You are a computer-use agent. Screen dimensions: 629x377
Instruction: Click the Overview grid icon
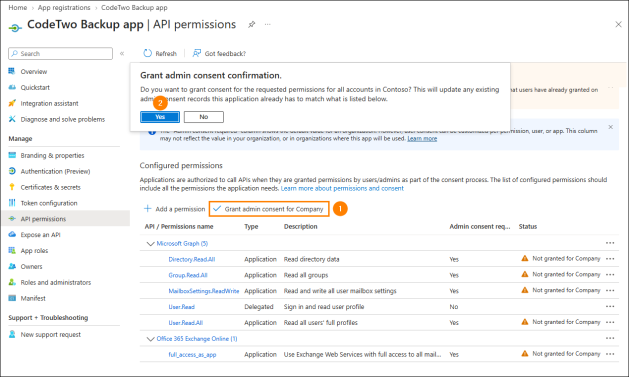12,71
